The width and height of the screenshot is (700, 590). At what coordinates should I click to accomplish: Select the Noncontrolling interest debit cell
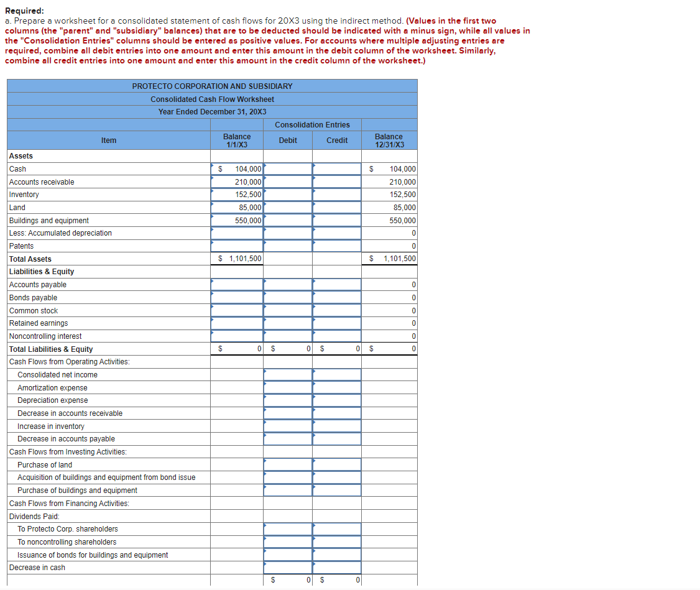coord(287,336)
